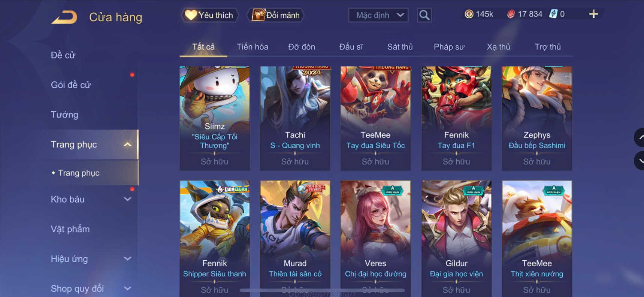Switch to the Sát thủ tab
This screenshot has height=297, width=644.
(x=400, y=47)
